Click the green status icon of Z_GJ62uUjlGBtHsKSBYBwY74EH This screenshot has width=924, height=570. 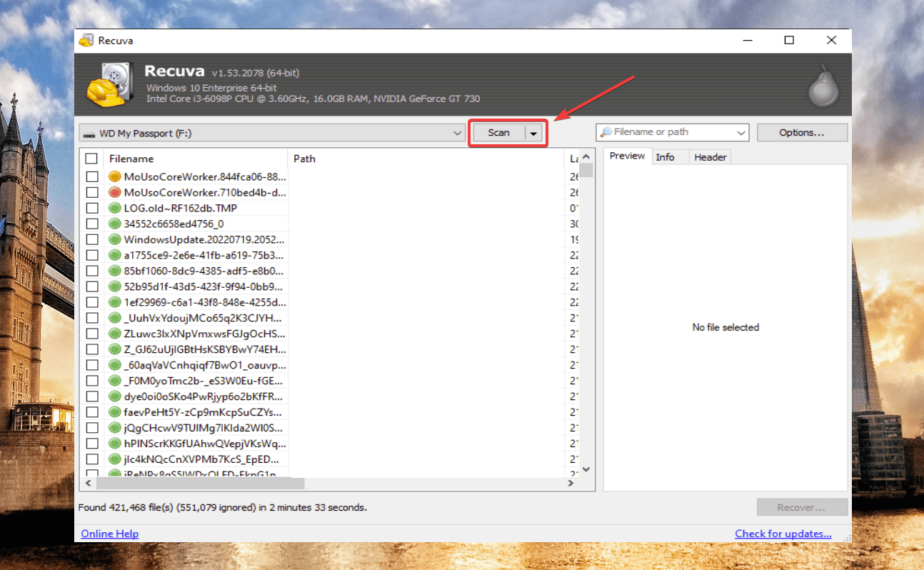[114, 349]
